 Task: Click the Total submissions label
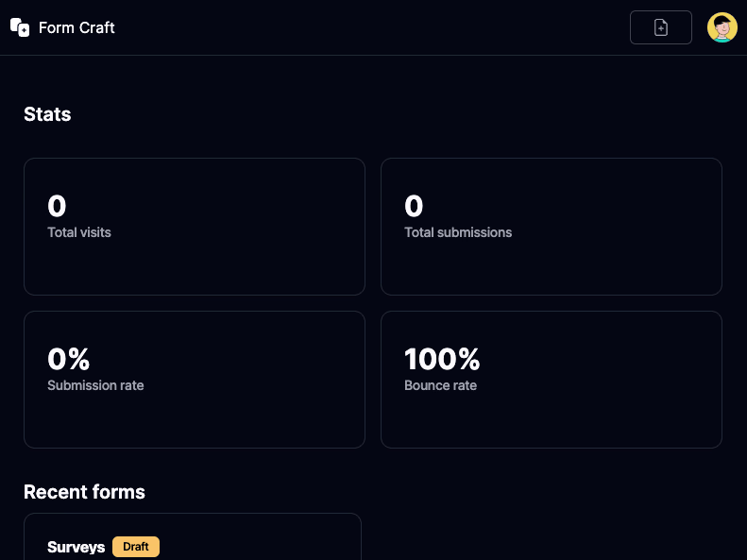(x=458, y=232)
